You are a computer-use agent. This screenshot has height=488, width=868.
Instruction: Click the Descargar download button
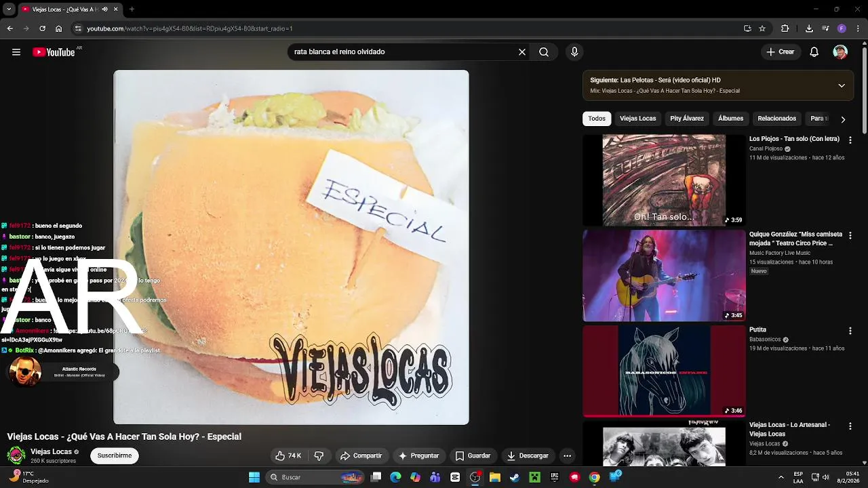coord(528,455)
